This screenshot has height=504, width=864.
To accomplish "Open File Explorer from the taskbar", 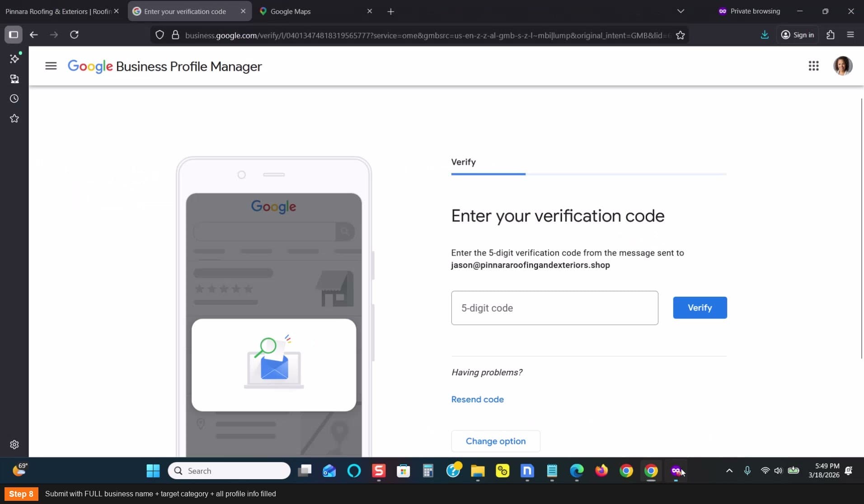I will point(478,471).
